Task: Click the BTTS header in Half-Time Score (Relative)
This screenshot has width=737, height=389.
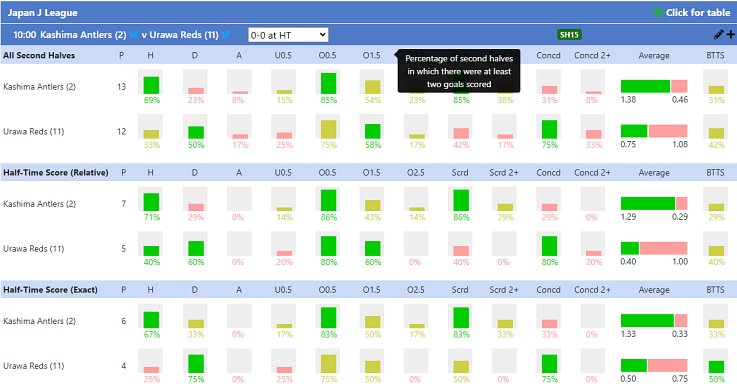Action: point(715,172)
